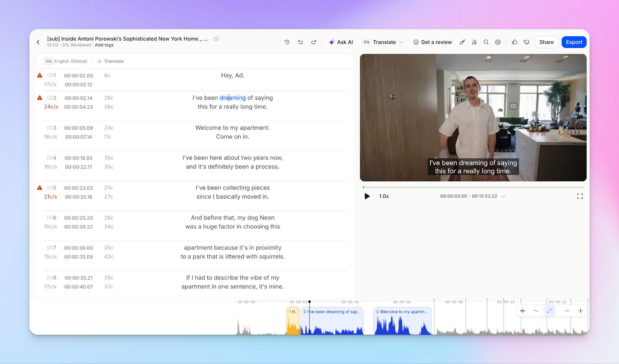Open the paintbrush subtitle style icon

462,42
